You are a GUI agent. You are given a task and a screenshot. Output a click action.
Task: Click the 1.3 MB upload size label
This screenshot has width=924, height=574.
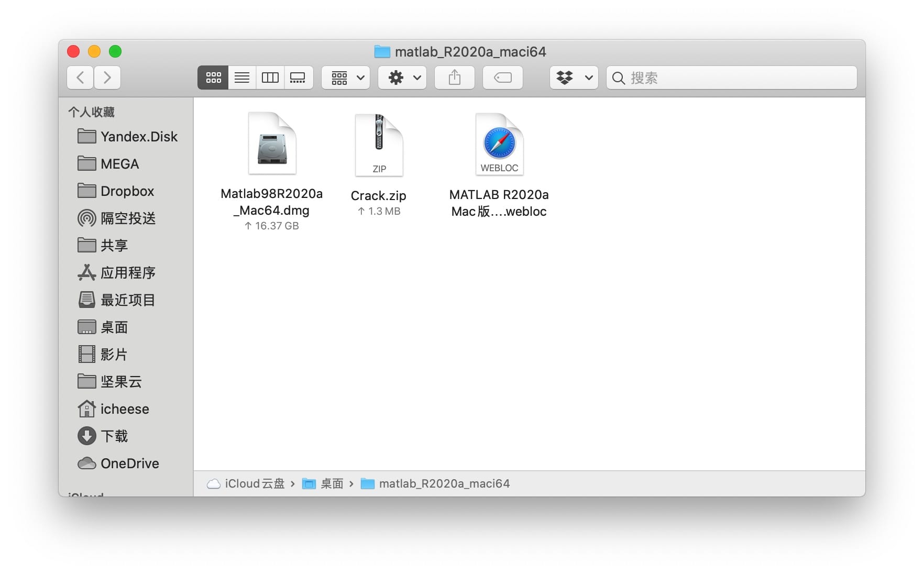point(379,211)
